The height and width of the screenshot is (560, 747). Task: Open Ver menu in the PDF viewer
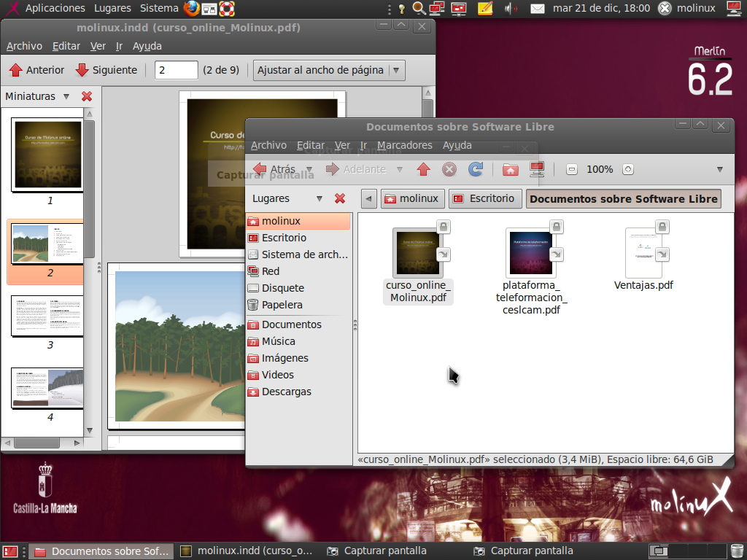click(98, 46)
